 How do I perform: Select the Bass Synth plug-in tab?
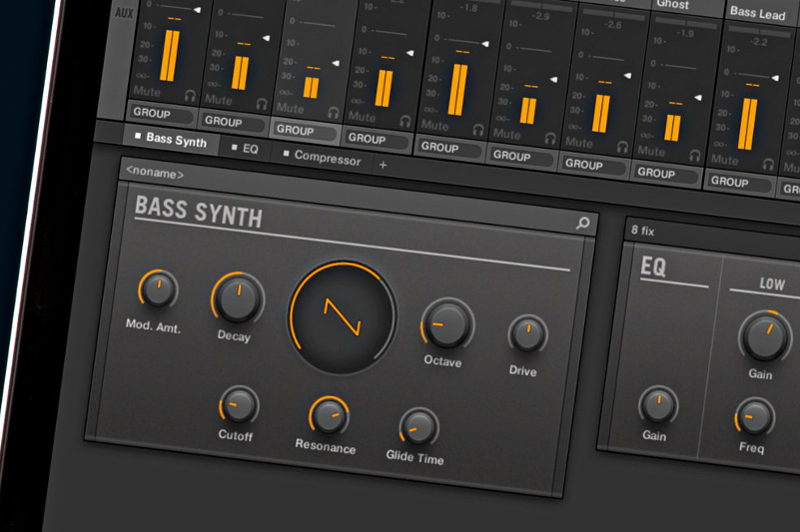coord(171,139)
